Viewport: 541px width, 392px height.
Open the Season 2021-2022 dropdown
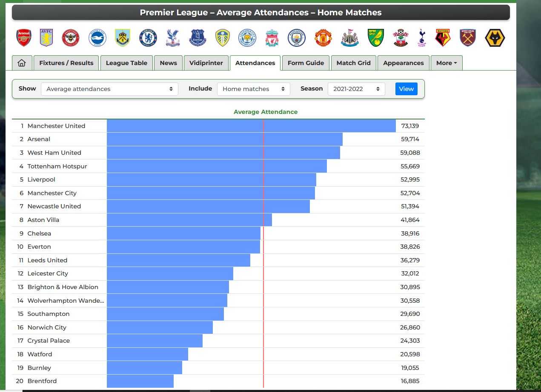pos(356,89)
